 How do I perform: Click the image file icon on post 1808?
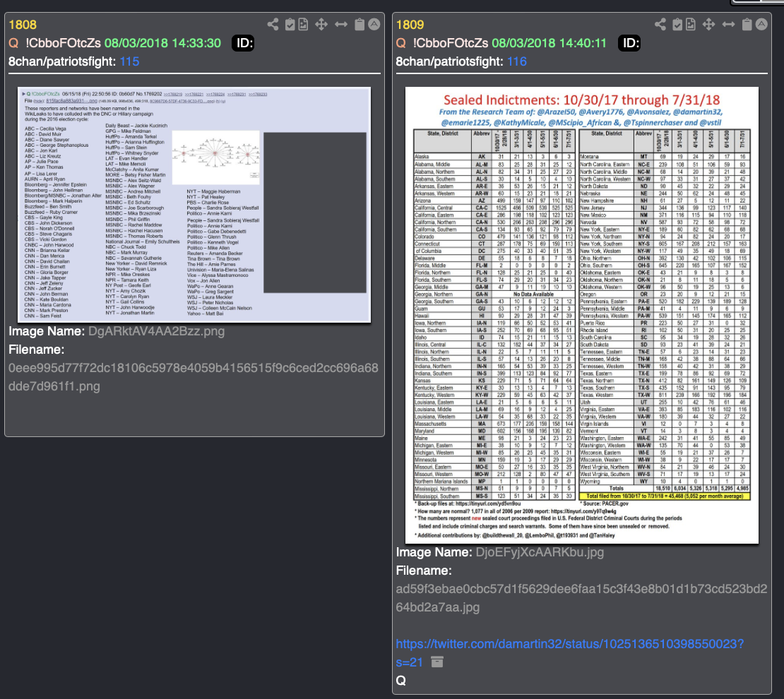point(303,24)
